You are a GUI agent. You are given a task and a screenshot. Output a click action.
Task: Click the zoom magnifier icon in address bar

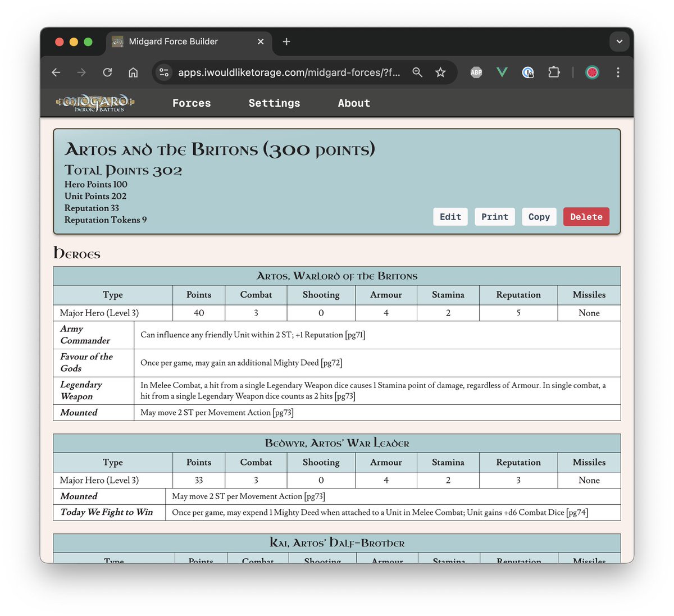point(417,72)
